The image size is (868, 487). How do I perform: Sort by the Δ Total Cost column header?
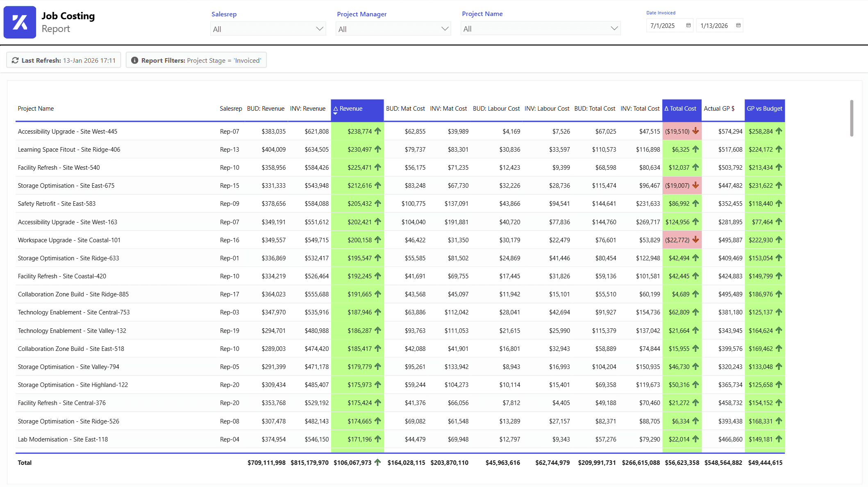tap(680, 109)
